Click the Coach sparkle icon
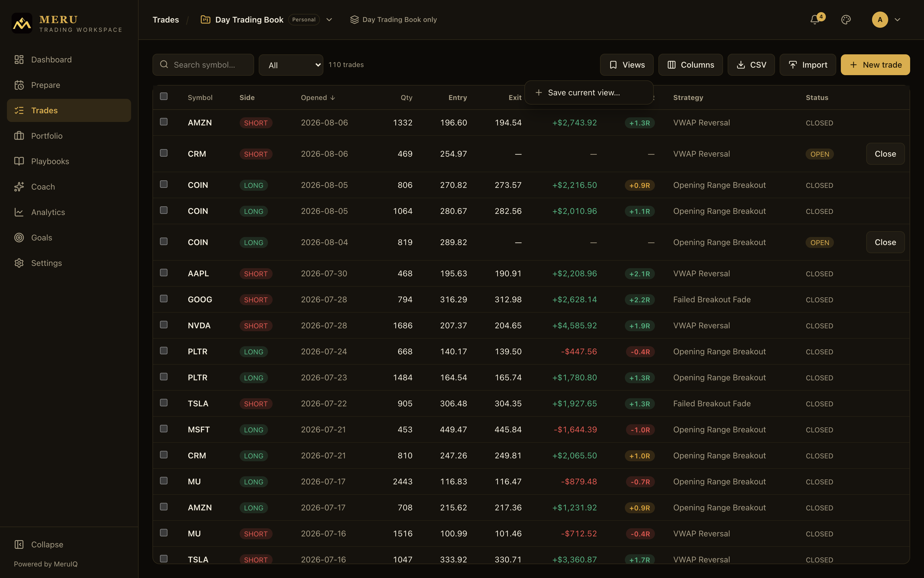The image size is (924, 578). pos(19,187)
